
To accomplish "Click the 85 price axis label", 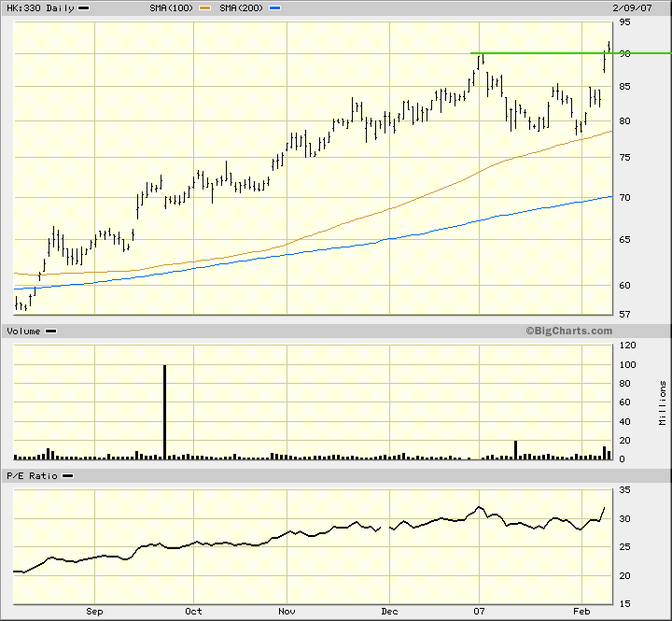I will coord(624,86).
